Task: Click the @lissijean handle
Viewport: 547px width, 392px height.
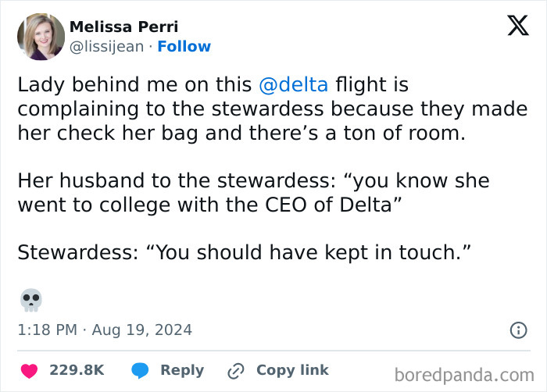Action: click(107, 47)
